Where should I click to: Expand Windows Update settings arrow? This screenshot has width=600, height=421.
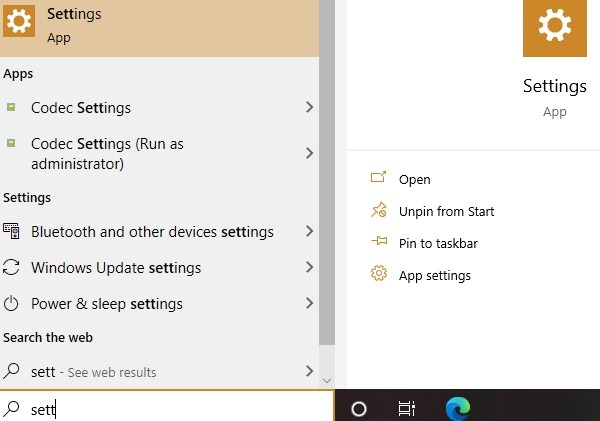tap(310, 267)
